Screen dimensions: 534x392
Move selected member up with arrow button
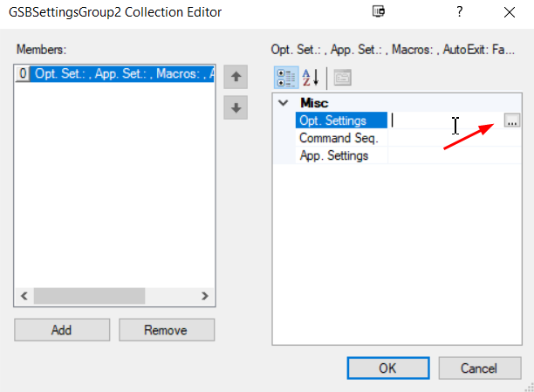pos(234,77)
